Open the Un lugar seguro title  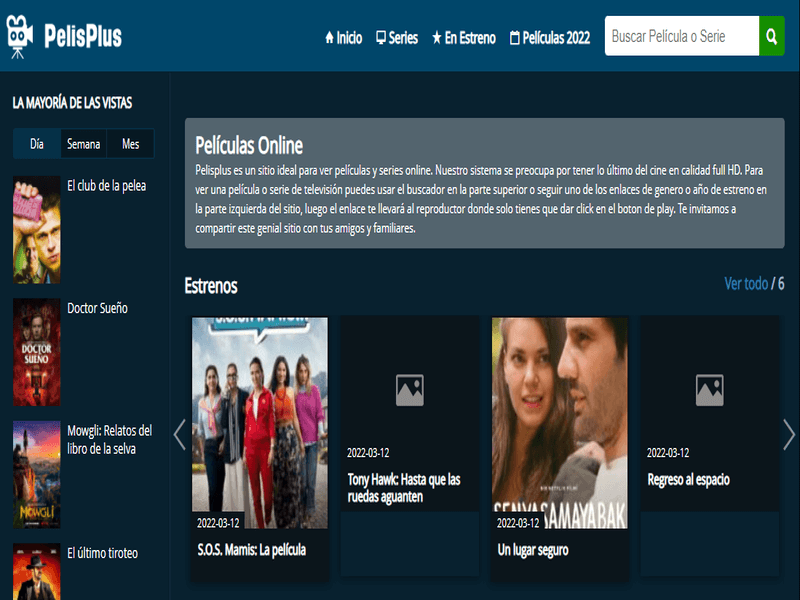click(533, 550)
